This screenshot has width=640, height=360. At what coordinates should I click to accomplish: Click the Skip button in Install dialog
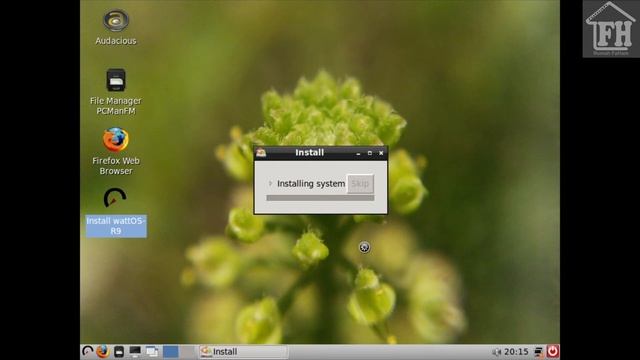pos(360,184)
